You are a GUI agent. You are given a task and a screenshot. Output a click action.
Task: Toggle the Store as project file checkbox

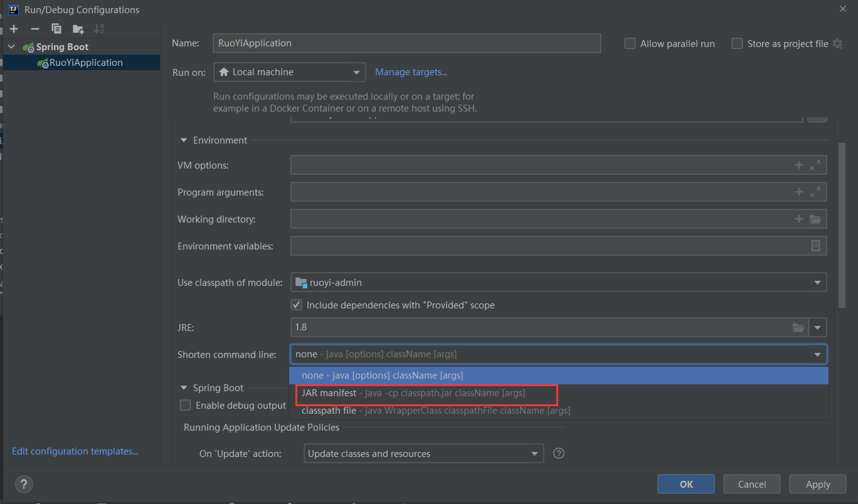(738, 44)
